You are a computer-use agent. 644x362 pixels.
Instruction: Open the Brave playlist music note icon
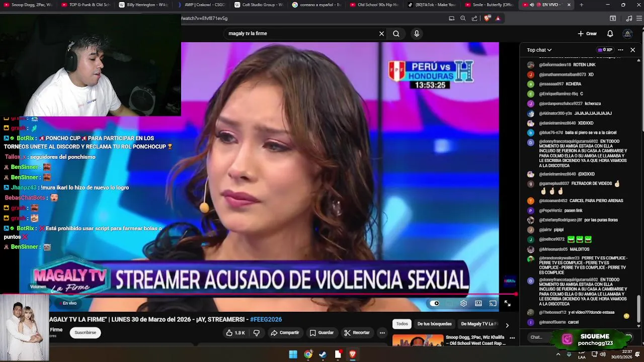pyautogui.click(x=629, y=18)
